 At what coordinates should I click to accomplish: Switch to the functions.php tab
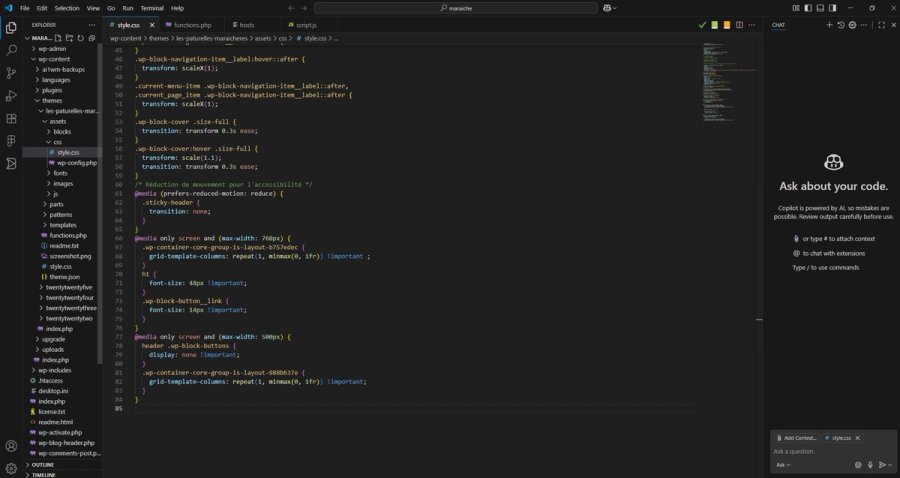(192, 25)
